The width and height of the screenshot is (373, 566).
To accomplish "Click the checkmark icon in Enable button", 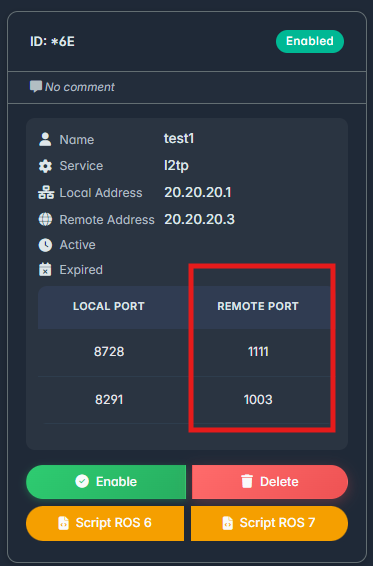I will (82, 481).
